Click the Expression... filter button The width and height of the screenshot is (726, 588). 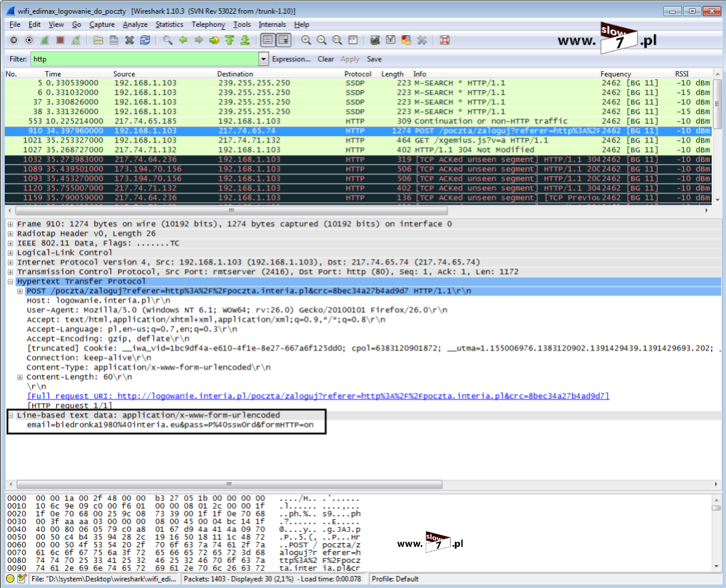click(x=291, y=59)
